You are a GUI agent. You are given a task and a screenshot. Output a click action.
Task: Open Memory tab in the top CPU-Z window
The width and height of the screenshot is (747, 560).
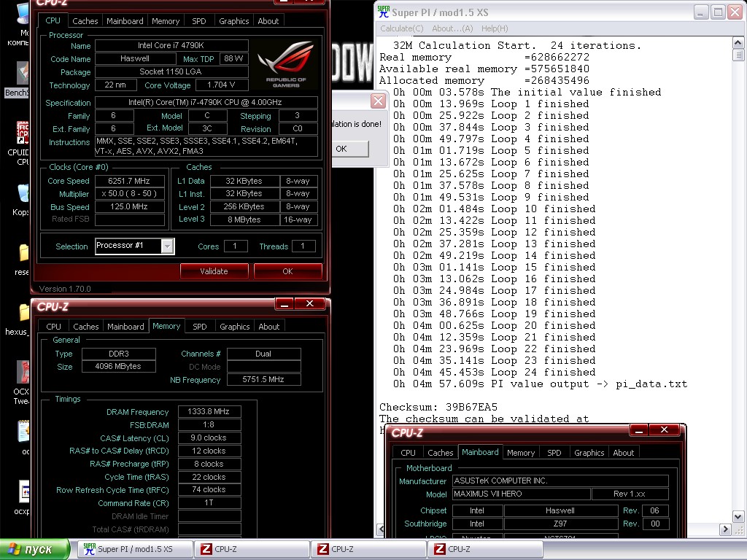(166, 21)
